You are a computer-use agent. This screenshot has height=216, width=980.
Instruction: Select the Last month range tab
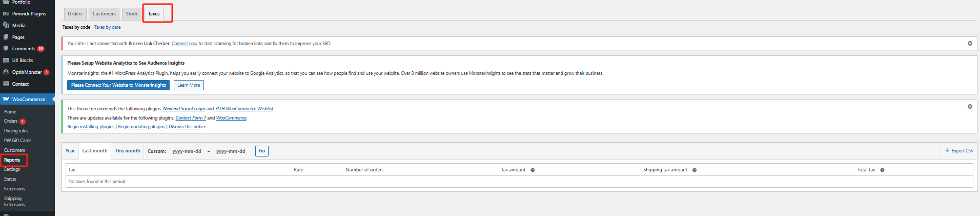[x=95, y=151]
